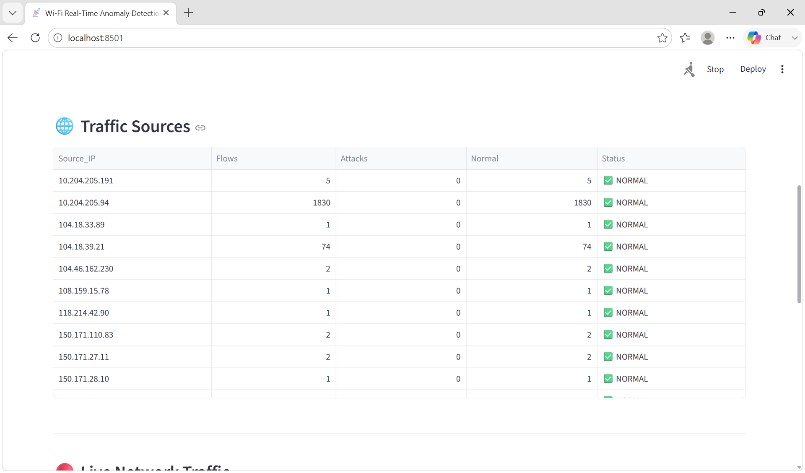Select the 150.171.27.11 source IP cell
The image size is (805, 473).
132,357
